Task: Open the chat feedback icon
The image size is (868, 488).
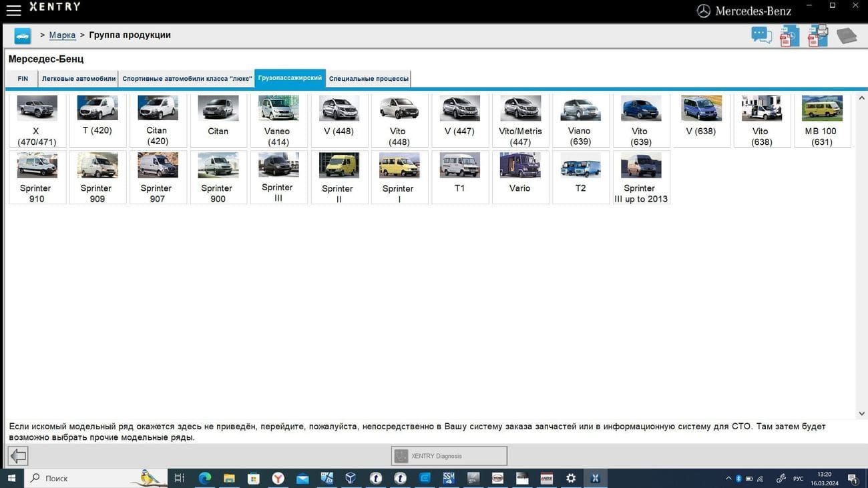Action: point(761,35)
